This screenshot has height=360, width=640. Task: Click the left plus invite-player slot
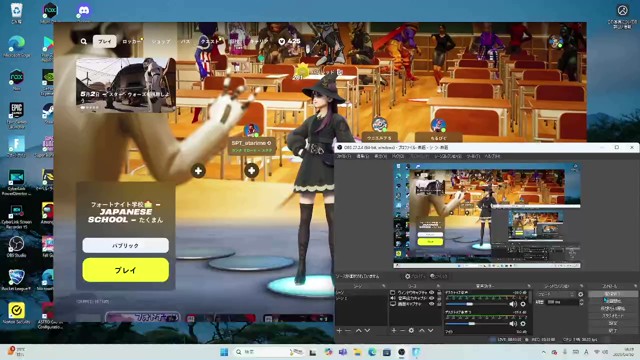(198, 171)
